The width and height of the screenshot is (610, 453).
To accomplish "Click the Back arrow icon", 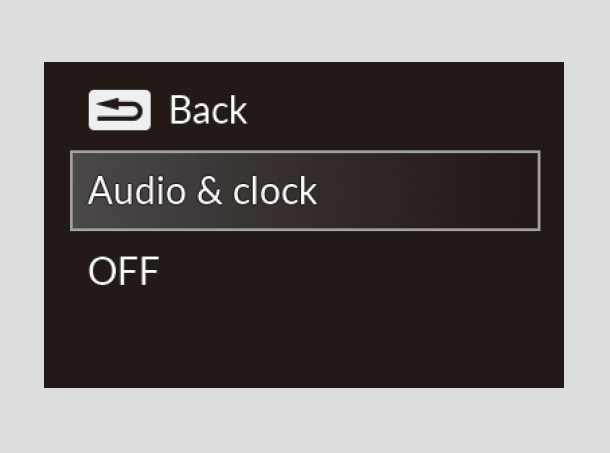I will click(x=120, y=111).
